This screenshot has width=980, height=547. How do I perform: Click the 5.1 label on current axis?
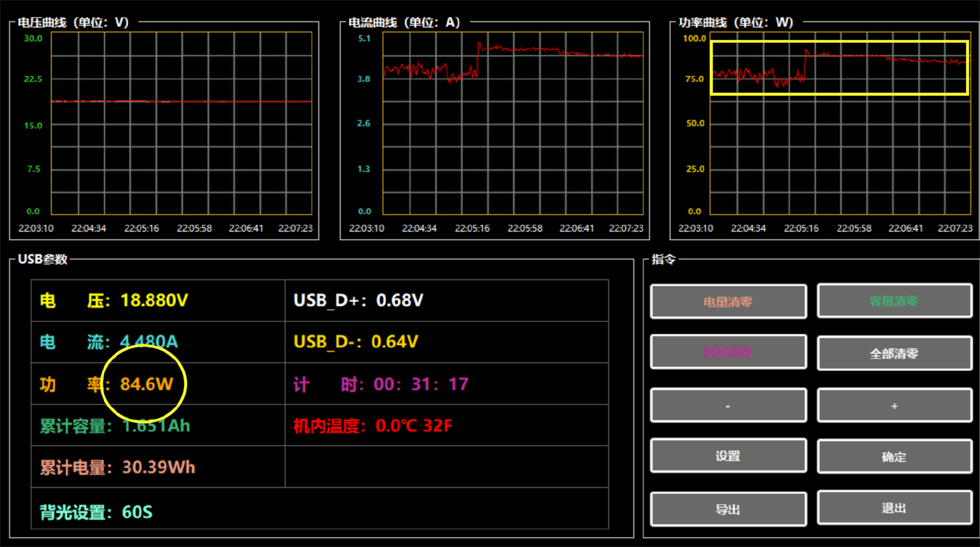pyautogui.click(x=364, y=38)
